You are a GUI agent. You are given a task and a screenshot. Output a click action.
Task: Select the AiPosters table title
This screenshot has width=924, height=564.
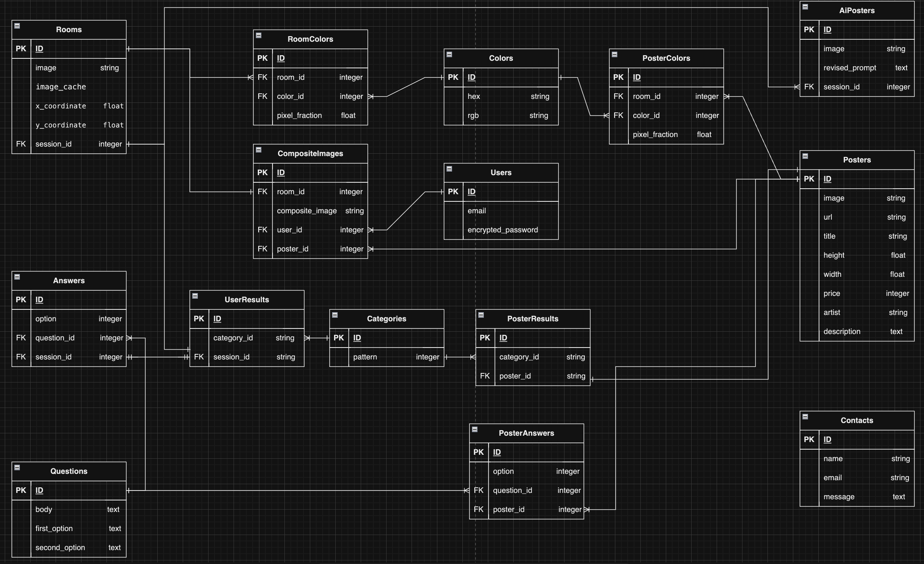[x=857, y=11]
